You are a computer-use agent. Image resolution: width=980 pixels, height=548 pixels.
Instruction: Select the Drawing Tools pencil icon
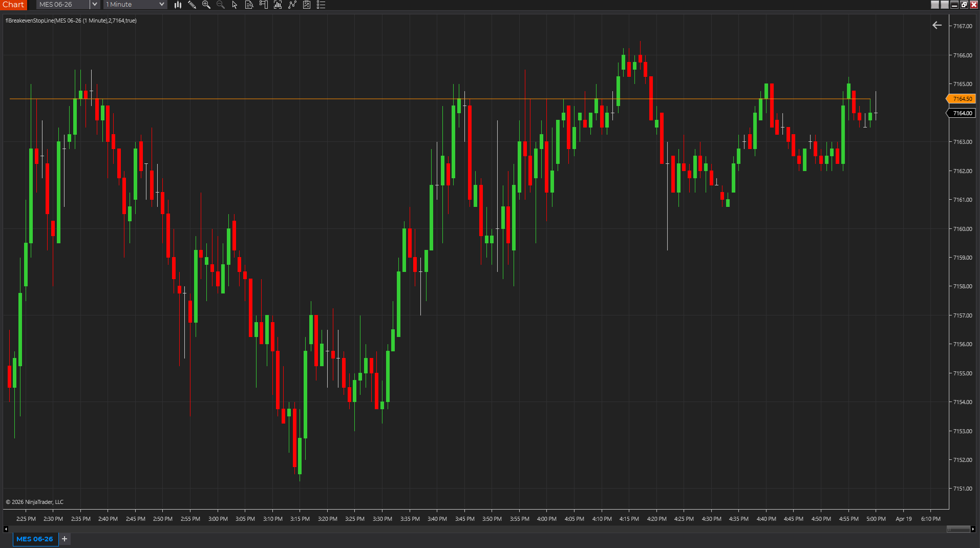click(x=193, y=5)
